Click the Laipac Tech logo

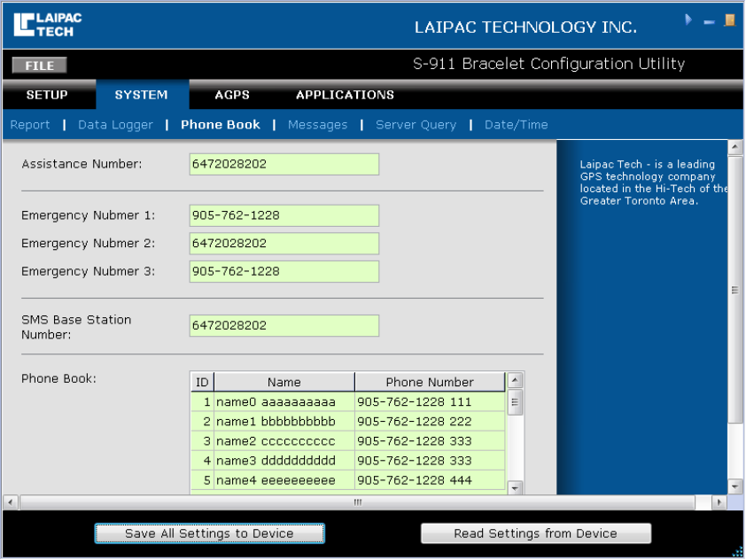48,24
